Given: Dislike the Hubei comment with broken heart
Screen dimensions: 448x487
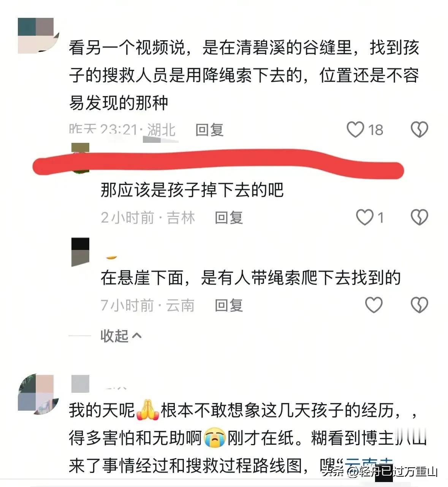Looking at the screenshot, I should click(420, 130).
